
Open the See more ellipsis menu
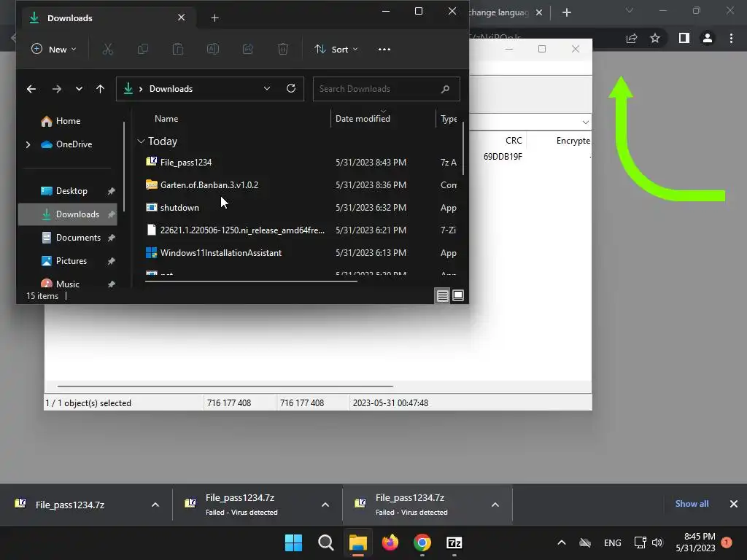(x=384, y=49)
